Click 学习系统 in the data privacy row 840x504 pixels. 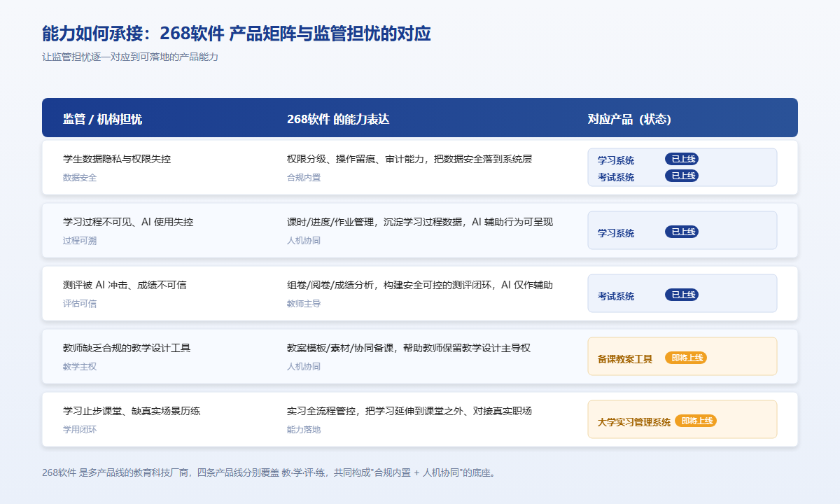pos(616,160)
